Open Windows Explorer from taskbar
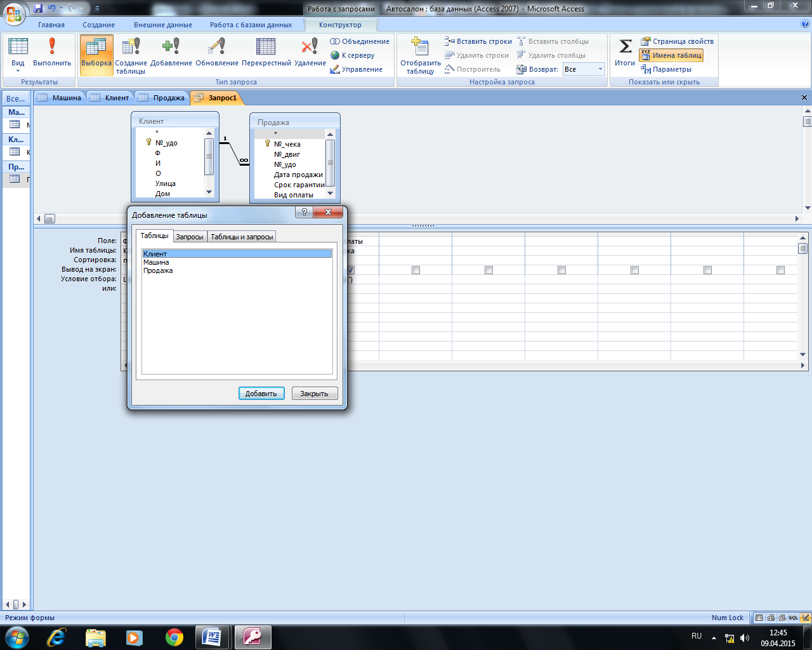812x650 pixels. pos(96,637)
